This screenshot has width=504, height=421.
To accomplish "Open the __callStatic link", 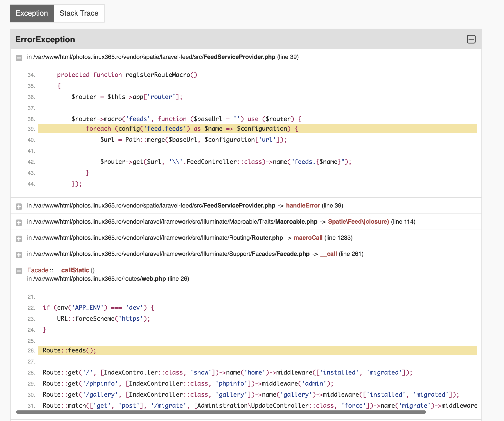I will point(72,270).
